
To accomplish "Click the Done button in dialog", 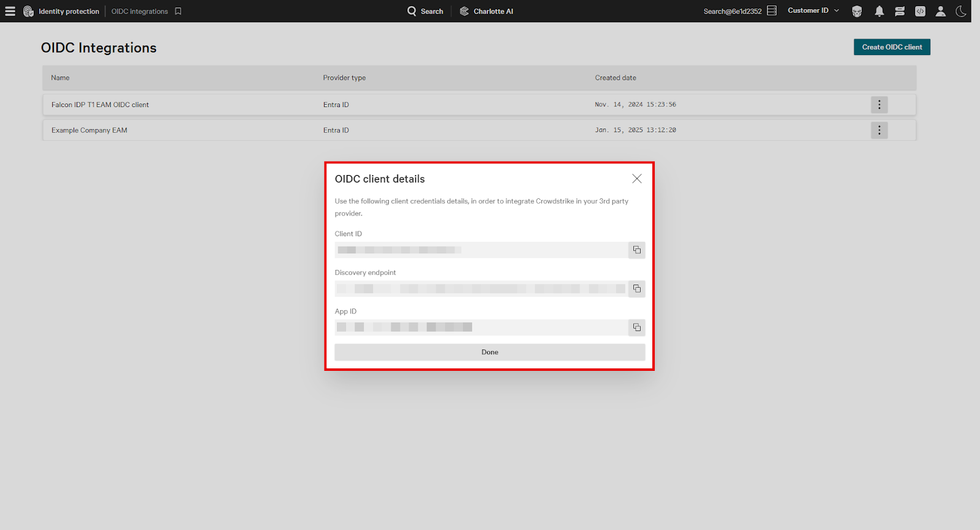I will coord(489,352).
